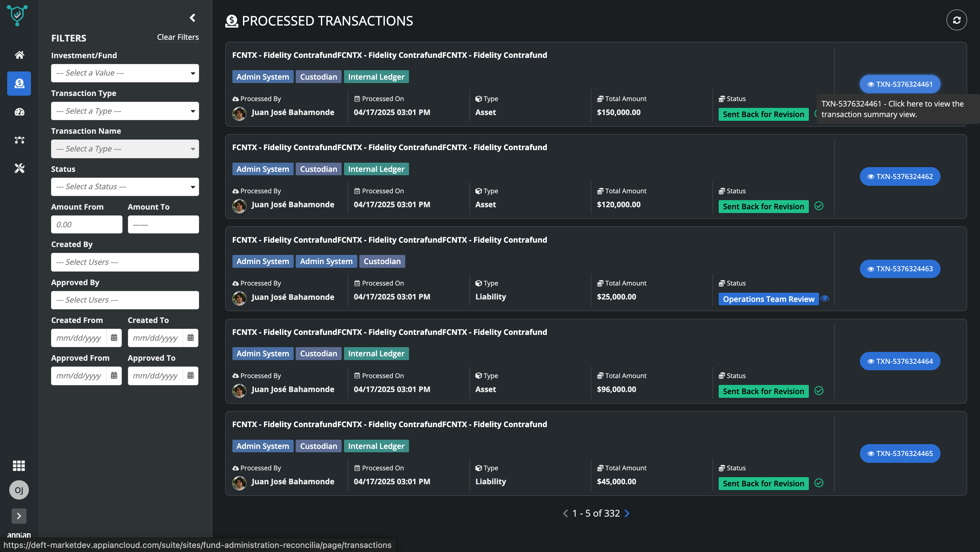Click Internal Ledger tag on first transaction card

point(376,77)
